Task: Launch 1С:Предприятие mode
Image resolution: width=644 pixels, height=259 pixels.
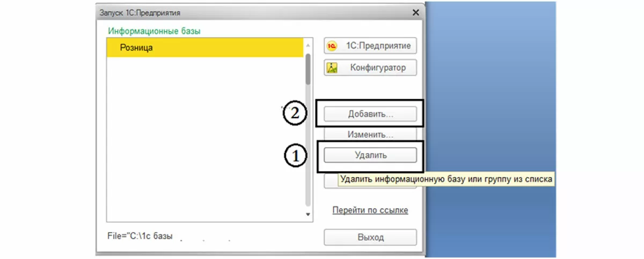Action: coord(370,46)
